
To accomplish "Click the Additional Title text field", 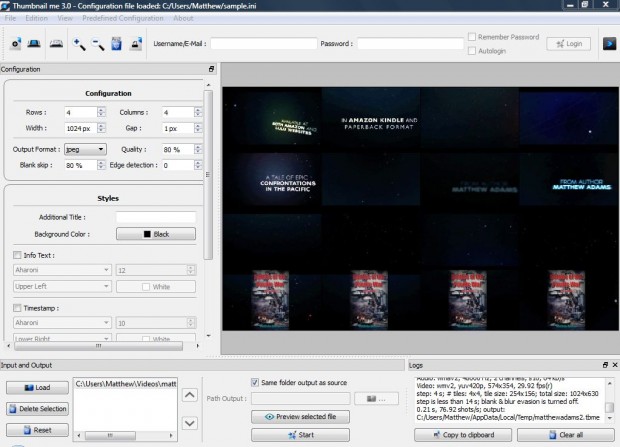I will click(156, 217).
